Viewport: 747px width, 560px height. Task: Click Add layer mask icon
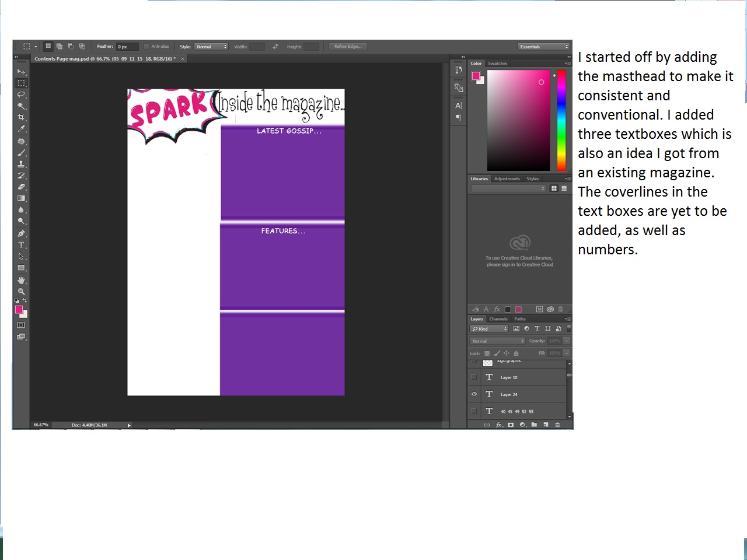coord(511,425)
